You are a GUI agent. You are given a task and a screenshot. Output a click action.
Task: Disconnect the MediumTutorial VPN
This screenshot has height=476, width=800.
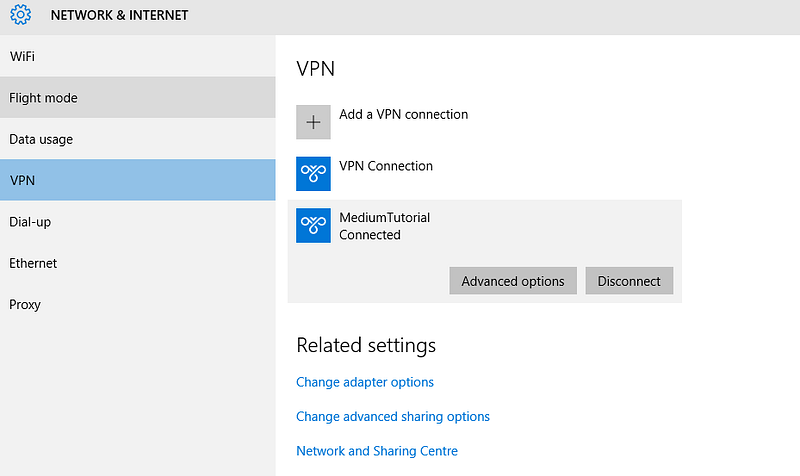pos(629,281)
